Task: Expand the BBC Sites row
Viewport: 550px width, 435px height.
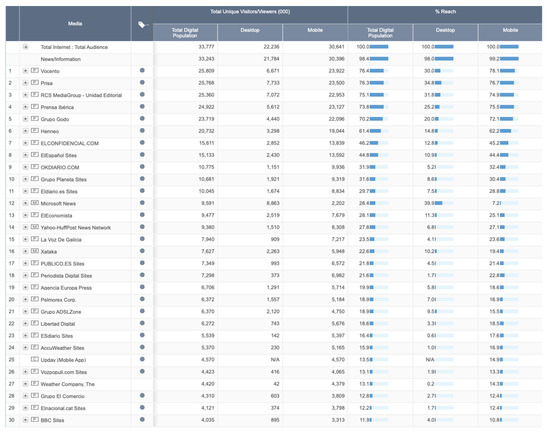Action: coord(25,420)
